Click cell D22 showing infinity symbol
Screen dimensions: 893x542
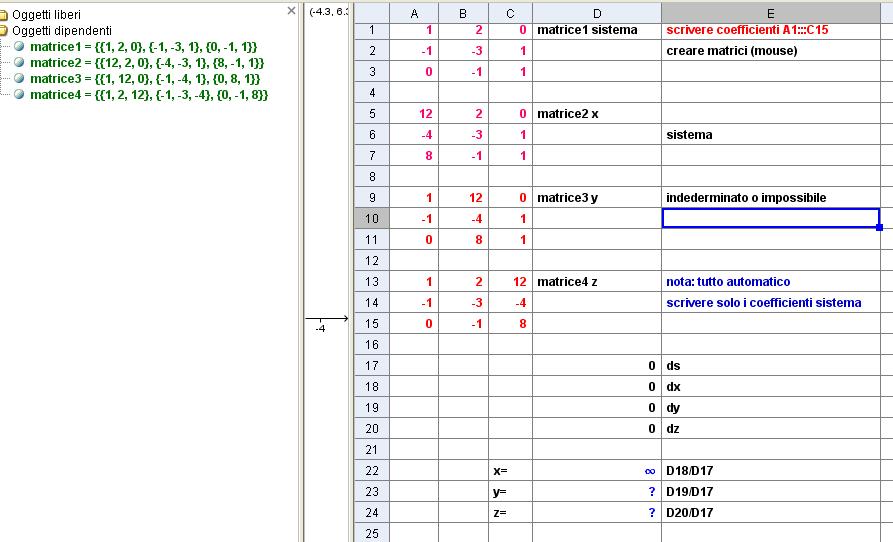[x=597, y=471]
